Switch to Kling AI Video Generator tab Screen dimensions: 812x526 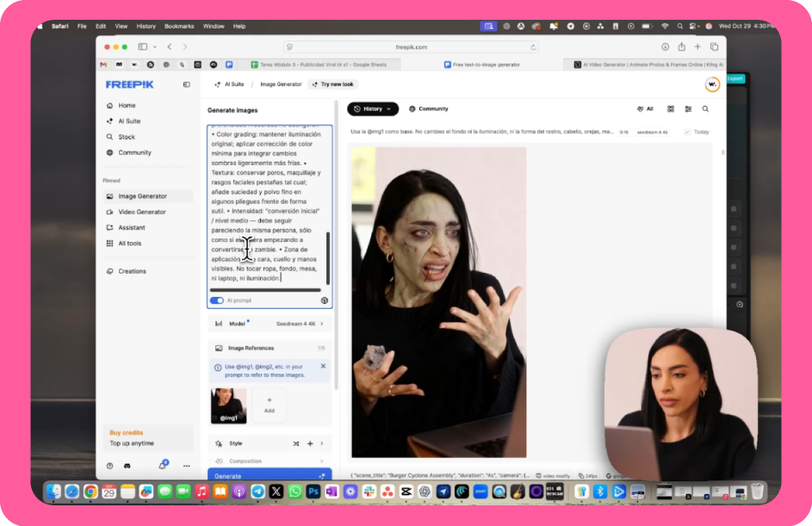[x=648, y=65]
